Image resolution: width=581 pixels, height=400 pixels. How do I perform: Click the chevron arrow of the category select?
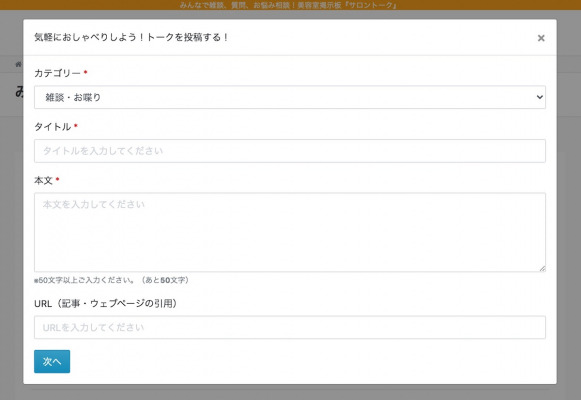540,97
